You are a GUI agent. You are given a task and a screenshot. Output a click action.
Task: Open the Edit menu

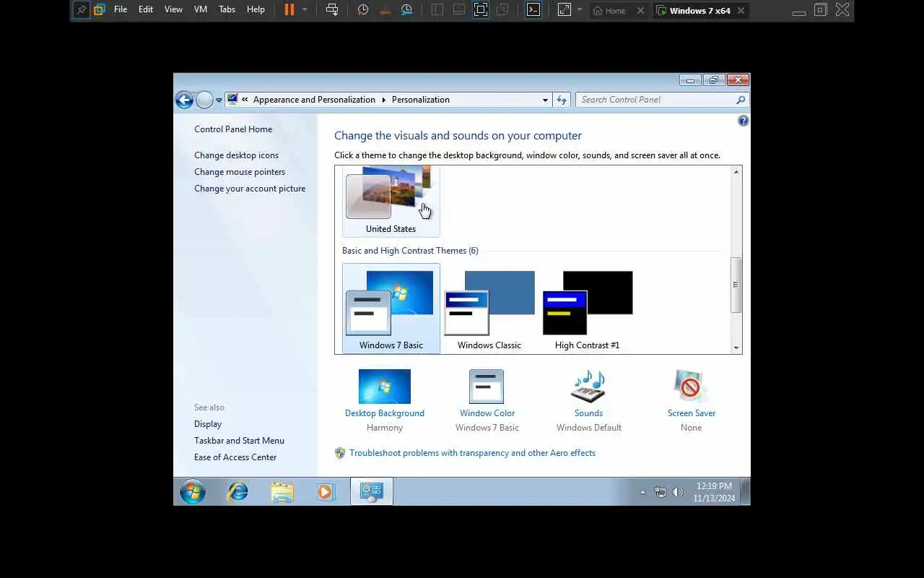[x=146, y=9]
